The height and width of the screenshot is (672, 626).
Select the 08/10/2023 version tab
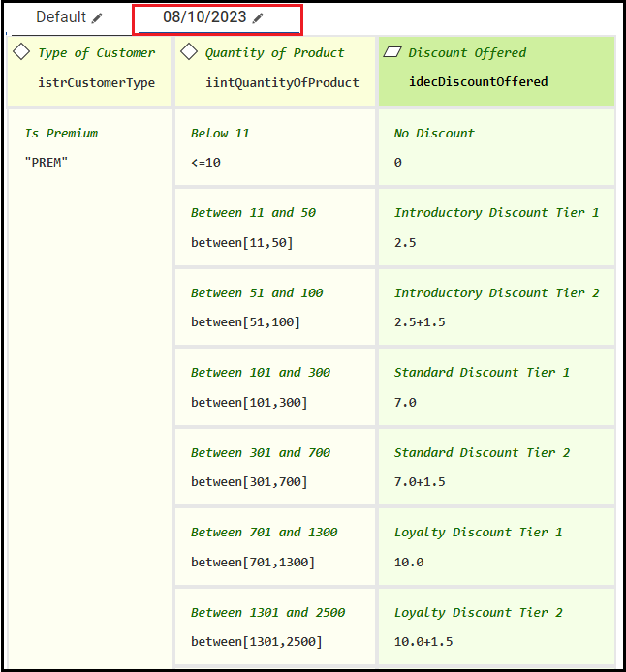point(205,18)
